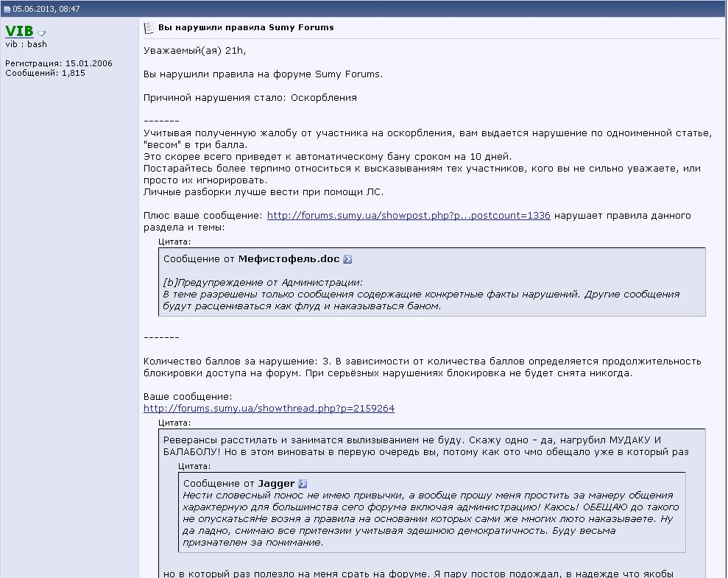Click the 'Количество баллов за нарушение: 3' text

(x=237, y=362)
